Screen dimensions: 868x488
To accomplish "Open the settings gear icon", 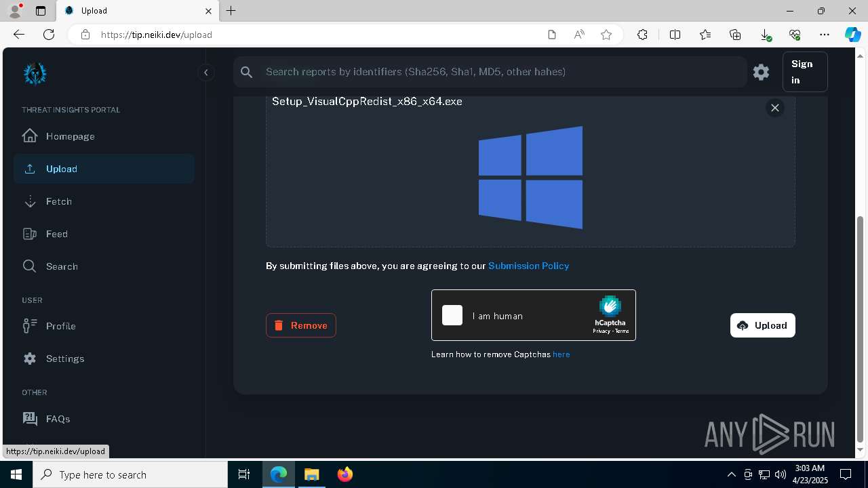I will [x=761, y=72].
